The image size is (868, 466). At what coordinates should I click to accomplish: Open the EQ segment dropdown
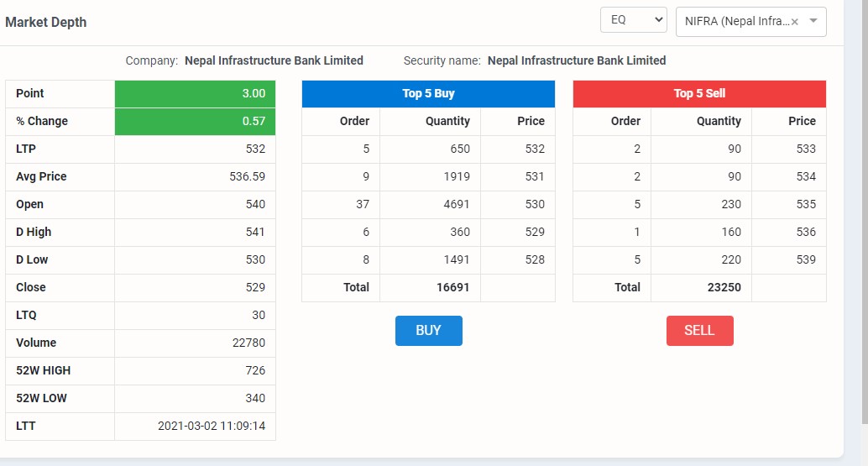[634, 20]
